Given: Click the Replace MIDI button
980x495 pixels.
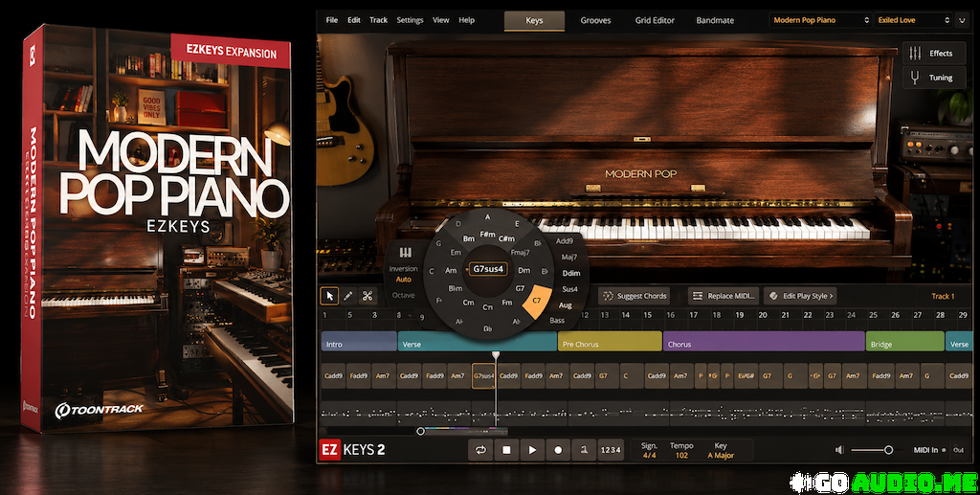Looking at the screenshot, I should (724, 296).
